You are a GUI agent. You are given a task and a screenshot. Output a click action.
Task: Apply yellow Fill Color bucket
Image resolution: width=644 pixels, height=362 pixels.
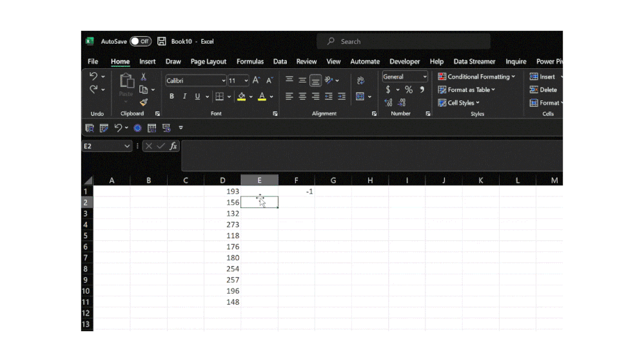coord(242,97)
